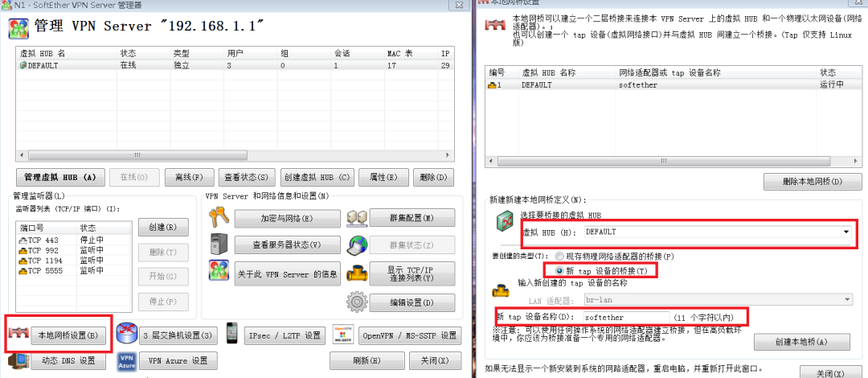
Task: Click the 管理虚拟 HUB (A) button
Action: coord(60,178)
